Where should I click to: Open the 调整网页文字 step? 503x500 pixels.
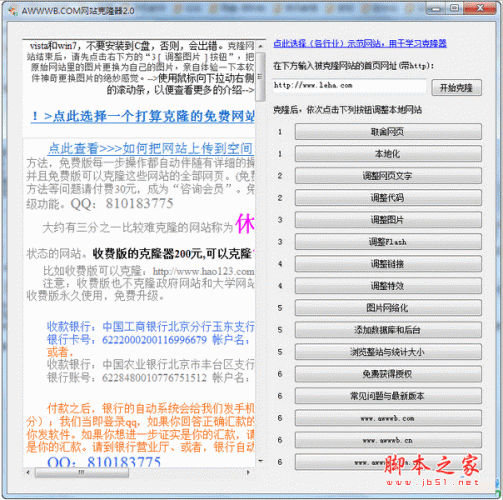tap(388, 176)
